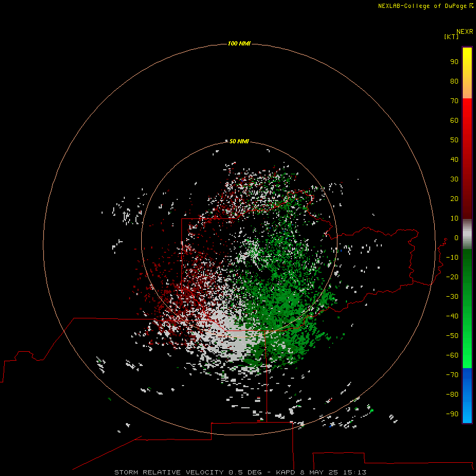This screenshot has width=476, height=476.
Task: Click the blue segment of the color bar
Action: pos(467,396)
